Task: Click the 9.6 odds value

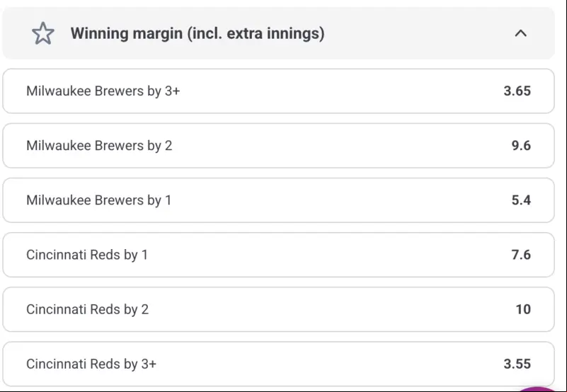Action: 521,146
